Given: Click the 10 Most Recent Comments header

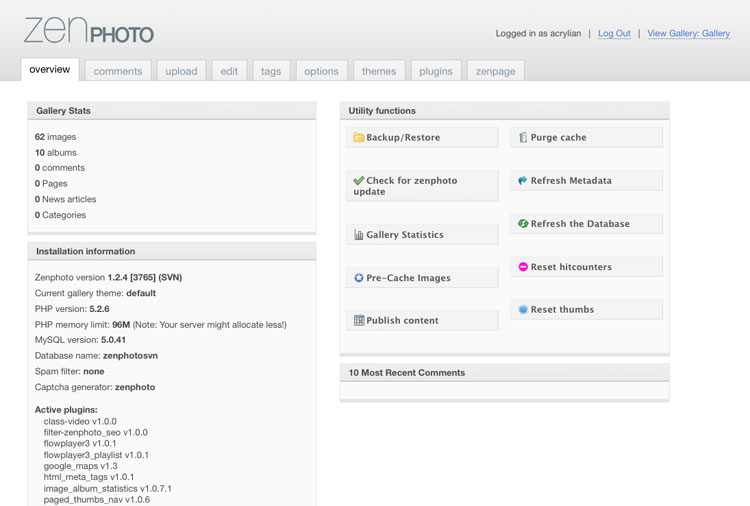Looking at the screenshot, I should (505, 373).
